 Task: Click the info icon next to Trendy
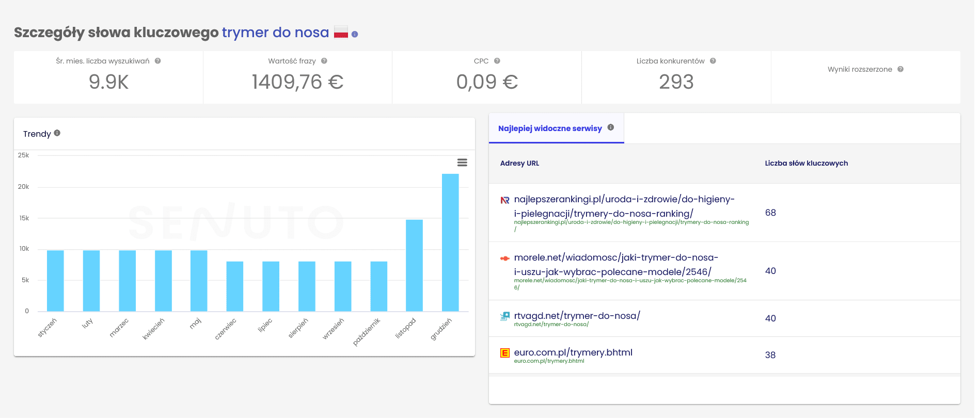point(57,133)
